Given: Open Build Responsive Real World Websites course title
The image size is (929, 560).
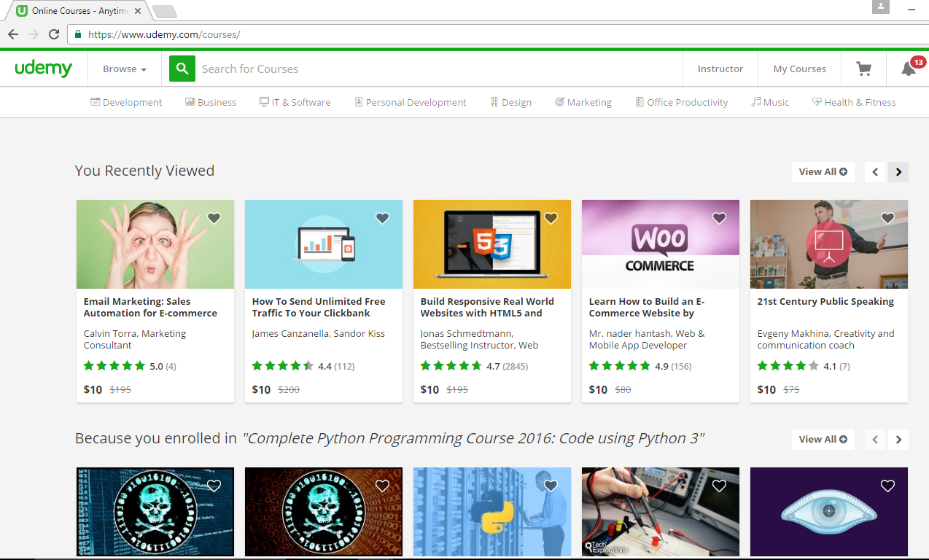Looking at the screenshot, I should tap(487, 307).
